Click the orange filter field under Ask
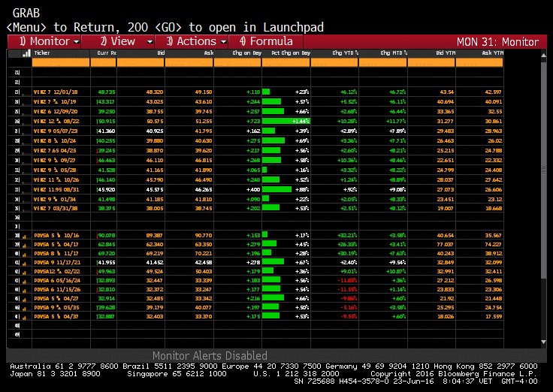Image resolution: width=553 pixels, height=392 pixels. click(x=189, y=62)
